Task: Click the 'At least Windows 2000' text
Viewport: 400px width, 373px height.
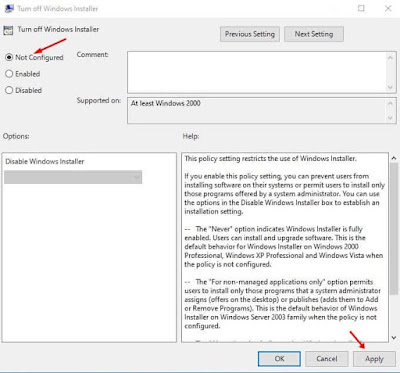Action: [166, 103]
